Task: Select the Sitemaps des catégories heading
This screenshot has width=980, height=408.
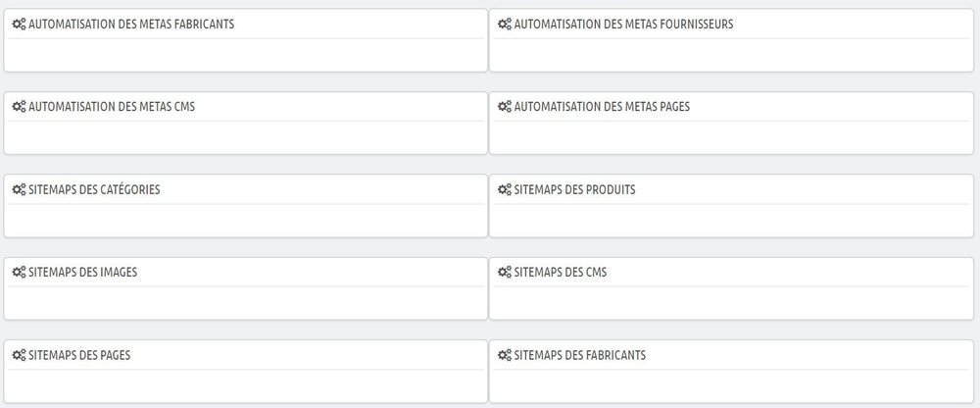Action: coord(94,190)
